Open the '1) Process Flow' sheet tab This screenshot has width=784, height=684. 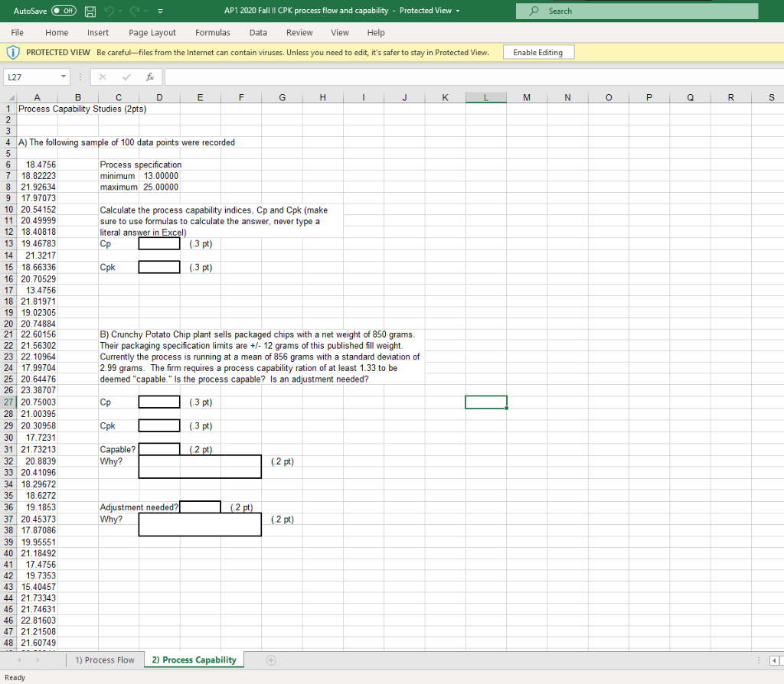click(105, 659)
